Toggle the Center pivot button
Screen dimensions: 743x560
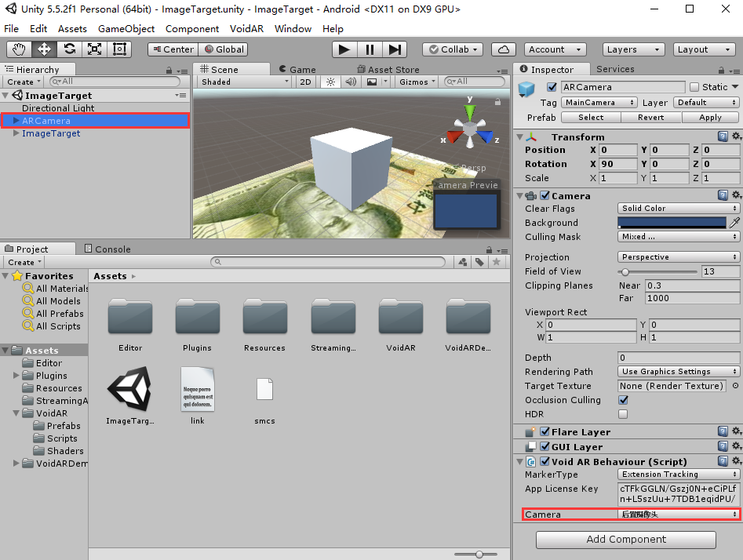[x=173, y=49]
